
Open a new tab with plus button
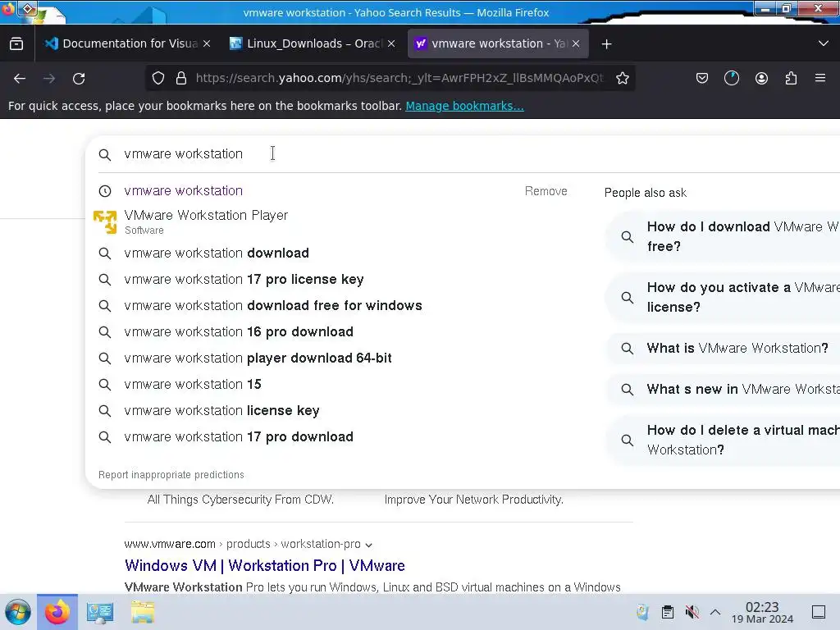click(x=606, y=44)
